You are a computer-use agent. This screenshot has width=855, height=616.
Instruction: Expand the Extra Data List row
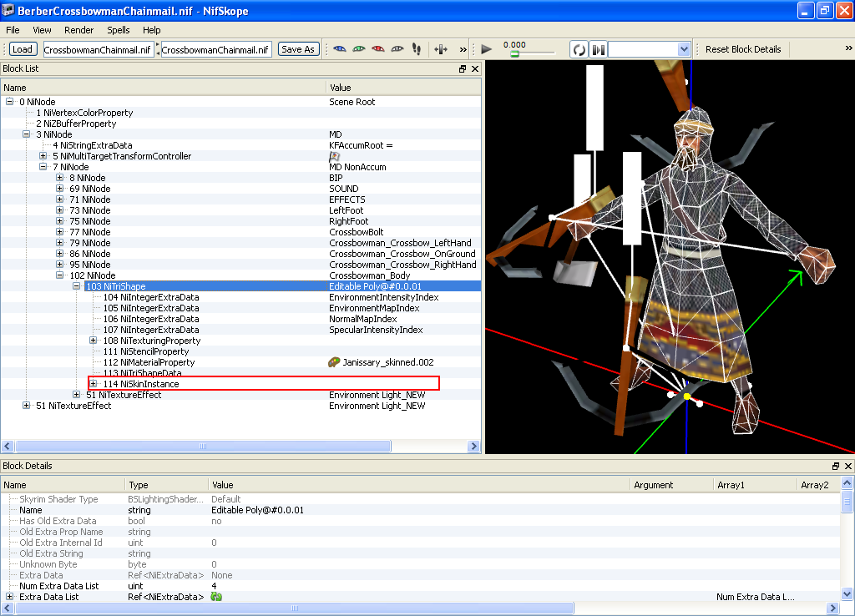pyautogui.click(x=10, y=597)
